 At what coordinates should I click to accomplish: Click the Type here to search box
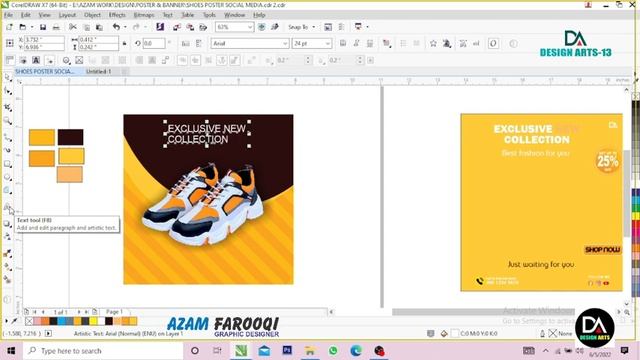(103, 351)
